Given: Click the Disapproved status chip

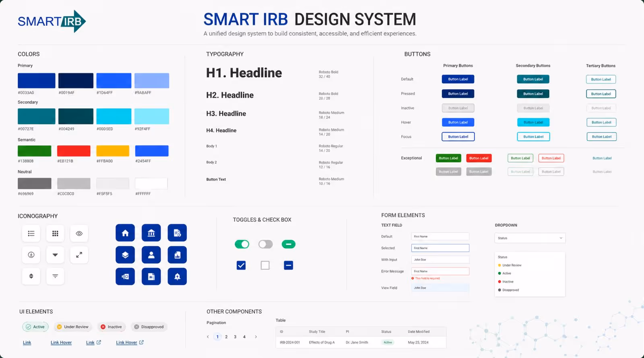Looking at the screenshot, I should pos(149,327).
